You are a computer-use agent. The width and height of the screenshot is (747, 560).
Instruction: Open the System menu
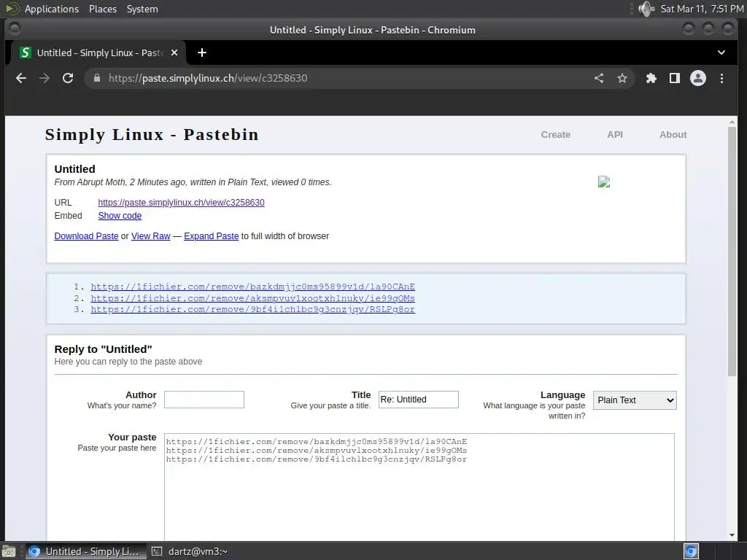click(x=142, y=9)
